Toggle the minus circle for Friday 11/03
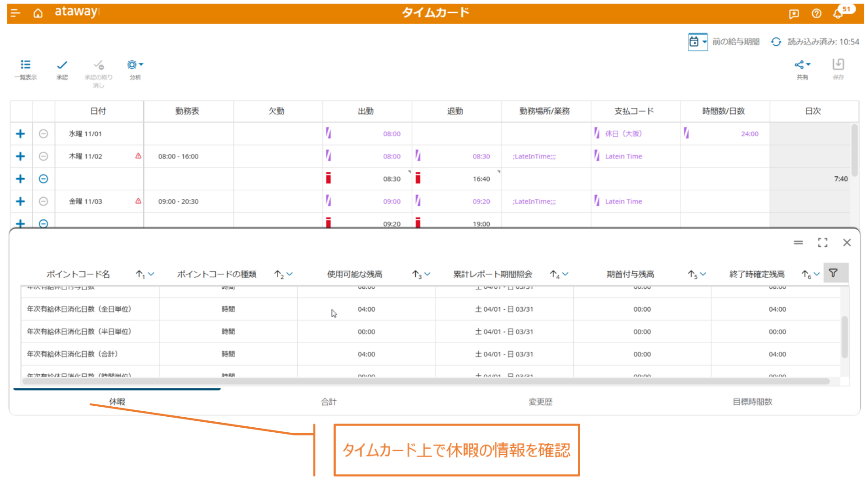Viewport: 868px width, 483px height. coord(43,202)
